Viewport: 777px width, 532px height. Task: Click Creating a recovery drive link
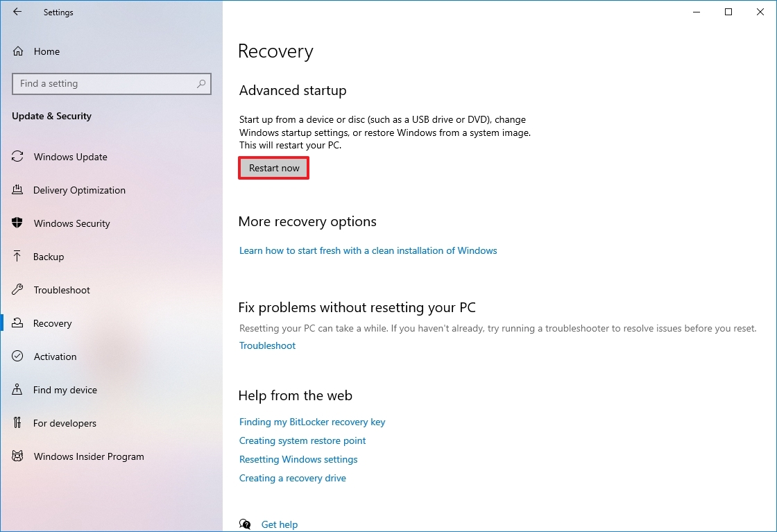[x=292, y=478]
